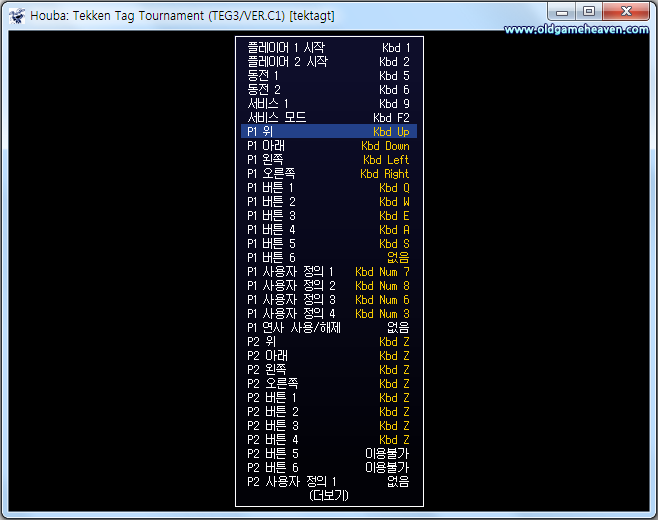Select 'P1 사용자 정의 1' row

pos(329,272)
